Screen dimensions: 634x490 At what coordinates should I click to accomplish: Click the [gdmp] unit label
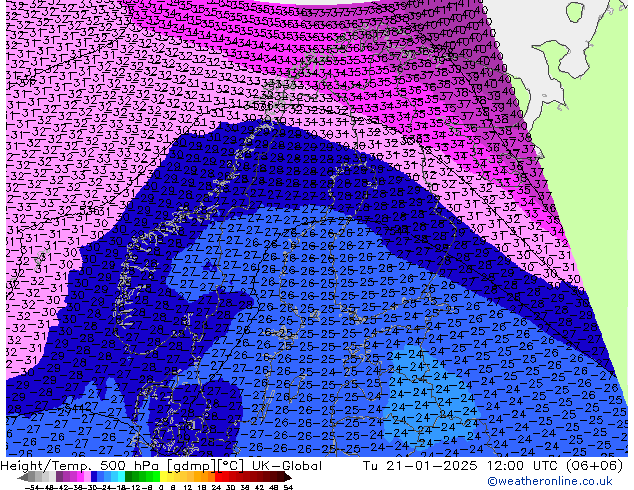pos(193,466)
